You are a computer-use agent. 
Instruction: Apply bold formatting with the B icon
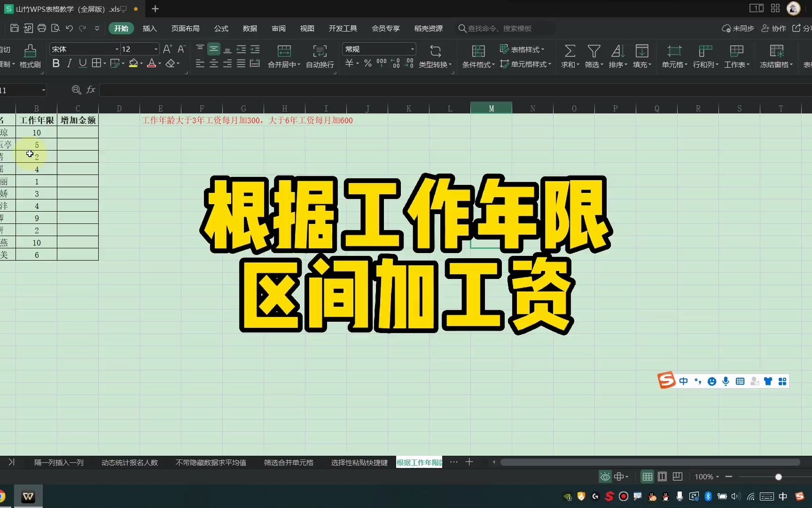pyautogui.click(x=55, y=63)
